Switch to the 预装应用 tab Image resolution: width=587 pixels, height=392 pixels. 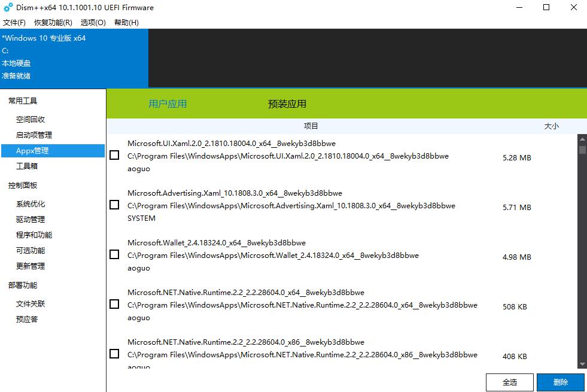click(x=287, y=104)
